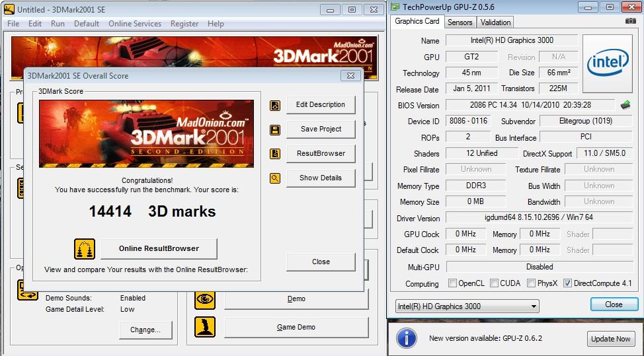Image resolution: width=644 pixels, height=356 pixels.
Task: Click the Bus Interface field PCI
Action: (586, 137)
